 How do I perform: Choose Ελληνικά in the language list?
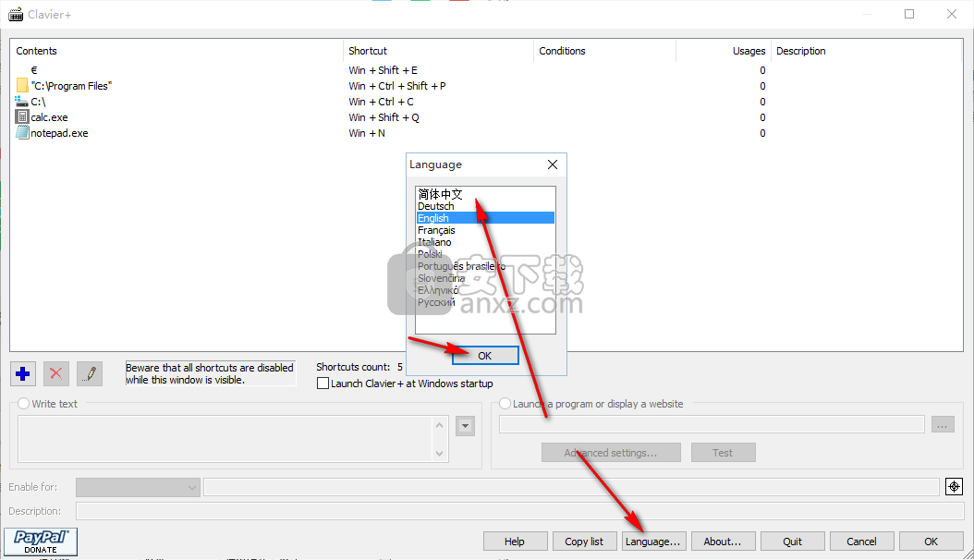click(486, 290)
